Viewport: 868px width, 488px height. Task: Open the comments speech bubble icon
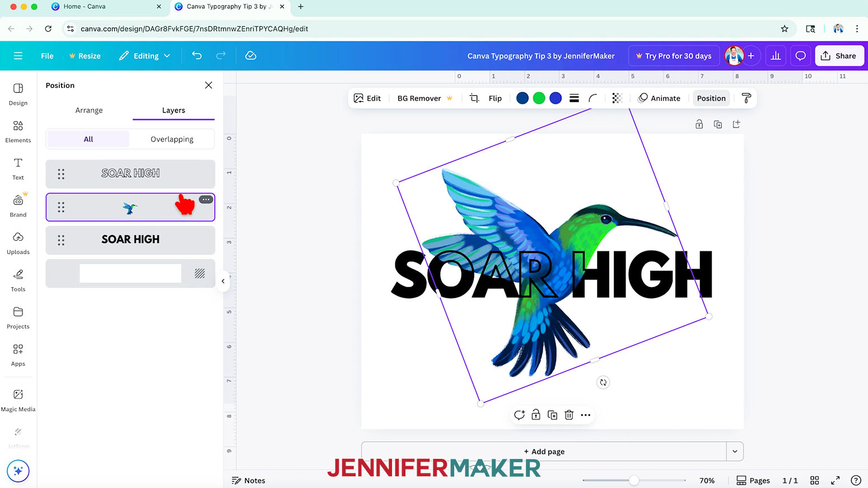[x=801, y=55]
